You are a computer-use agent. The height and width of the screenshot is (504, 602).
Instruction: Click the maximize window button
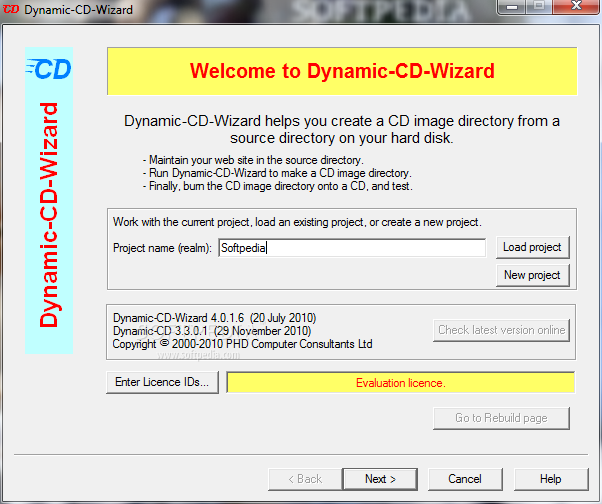[x=539, y=6]
